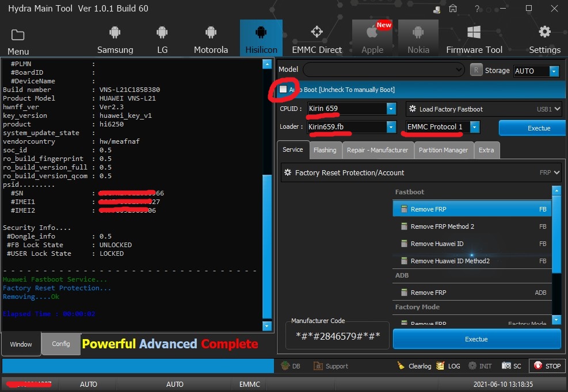The image size is (568, 392).
Task: Expand Load Factory Fastboot USB1 dropdown
Action: (x=483, y=109)
